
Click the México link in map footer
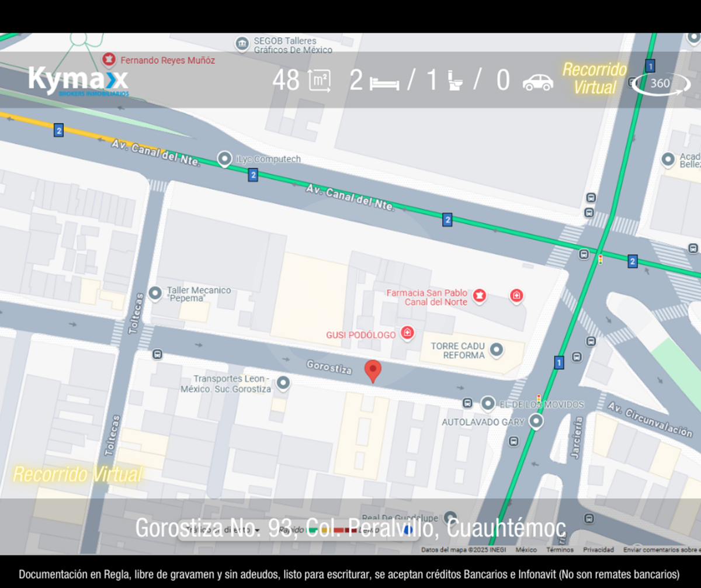pyautogui.click(x=526, y=550)
